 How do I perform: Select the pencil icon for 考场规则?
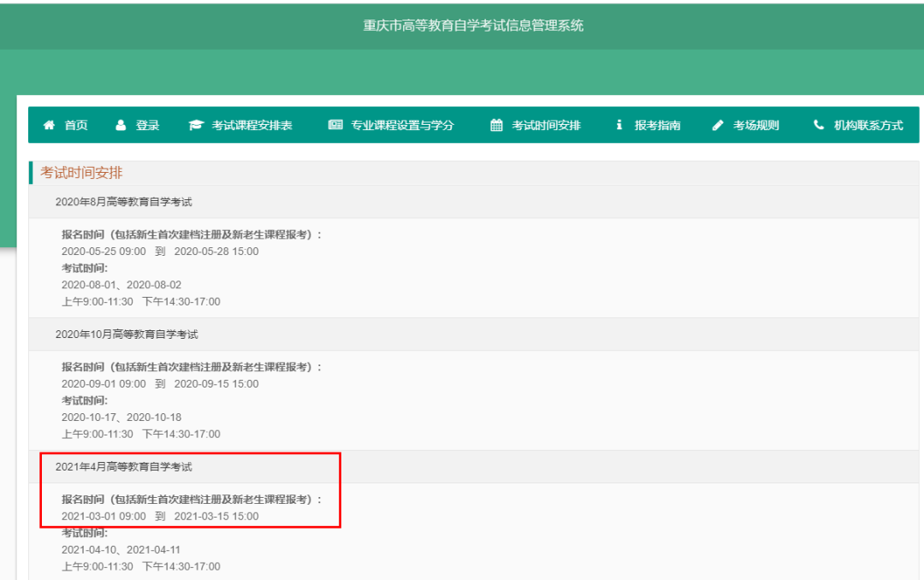[717, 124]
